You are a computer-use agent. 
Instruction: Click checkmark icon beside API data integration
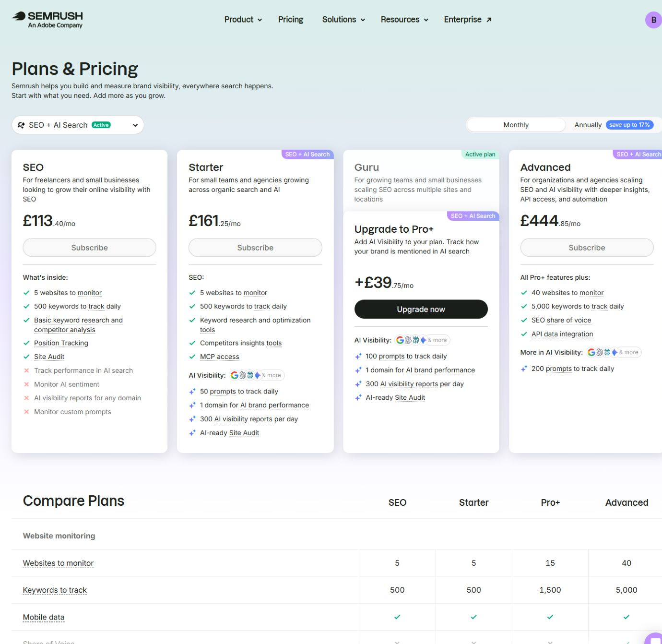coord(524,334)
